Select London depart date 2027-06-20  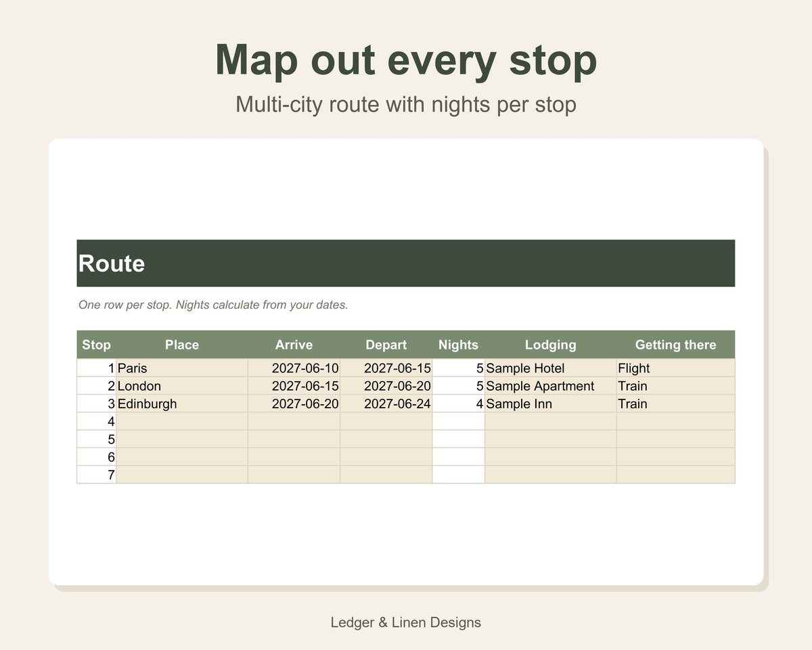[x=386, y=386]
